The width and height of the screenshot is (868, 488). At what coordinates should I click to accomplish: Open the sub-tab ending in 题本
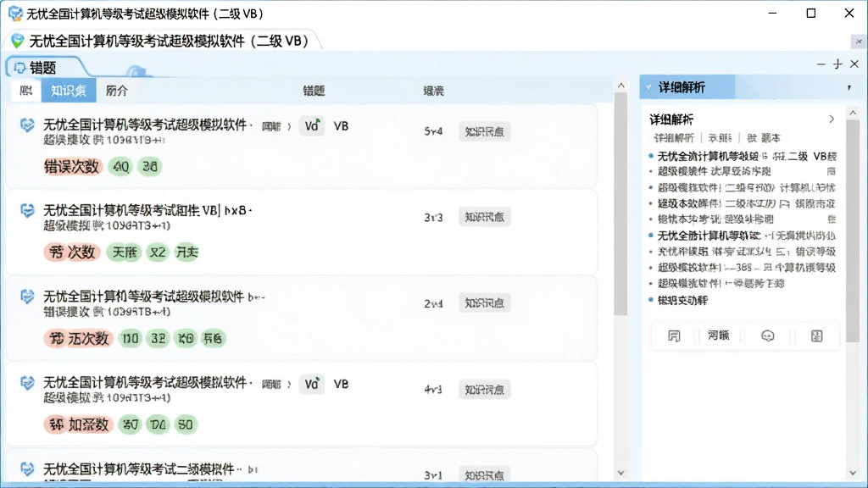coord(764,138)
